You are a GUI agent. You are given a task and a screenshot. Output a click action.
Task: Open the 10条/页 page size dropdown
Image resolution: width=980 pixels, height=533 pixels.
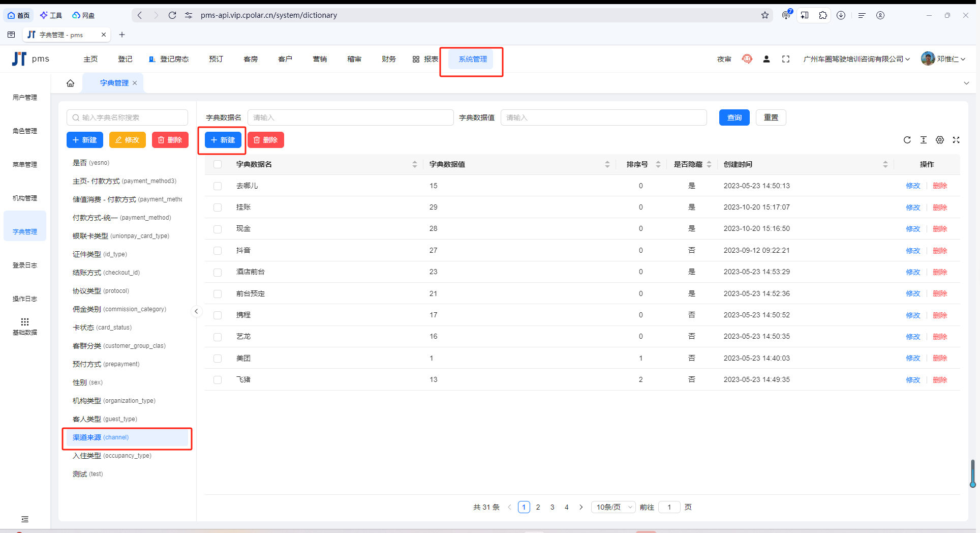pos(613,507)
